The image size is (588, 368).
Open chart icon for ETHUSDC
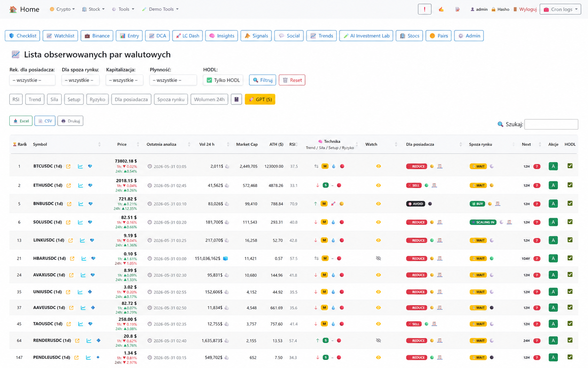point(80,185)
